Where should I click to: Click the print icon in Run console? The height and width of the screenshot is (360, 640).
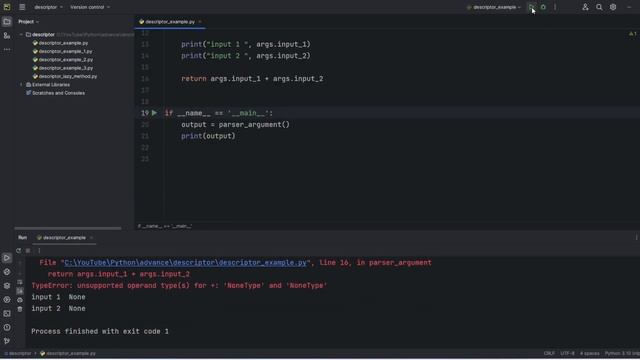20,300
